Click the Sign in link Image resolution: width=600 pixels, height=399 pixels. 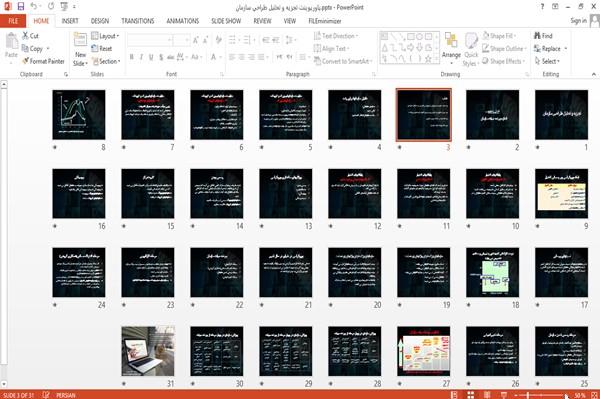tap(578, 21)
